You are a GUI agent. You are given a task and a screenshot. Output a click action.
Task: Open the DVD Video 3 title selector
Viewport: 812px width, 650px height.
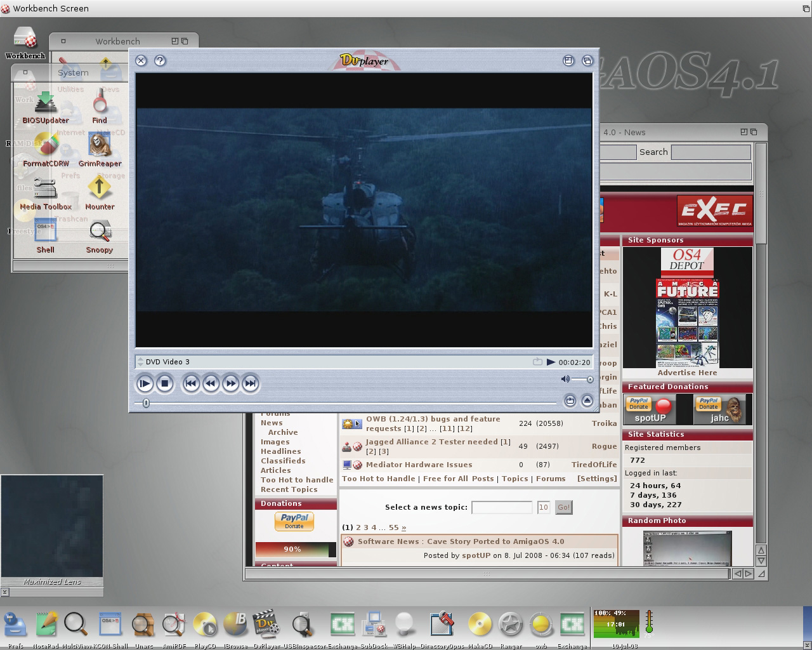(140, 362)
